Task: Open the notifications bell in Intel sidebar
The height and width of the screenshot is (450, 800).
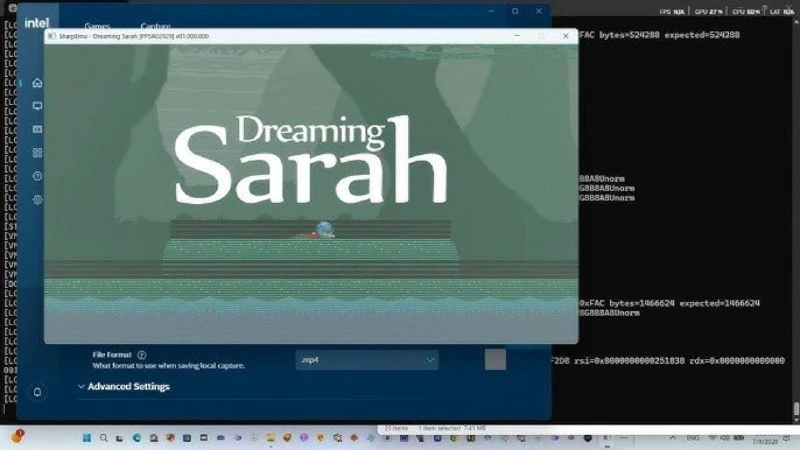Action: [37, 392]
